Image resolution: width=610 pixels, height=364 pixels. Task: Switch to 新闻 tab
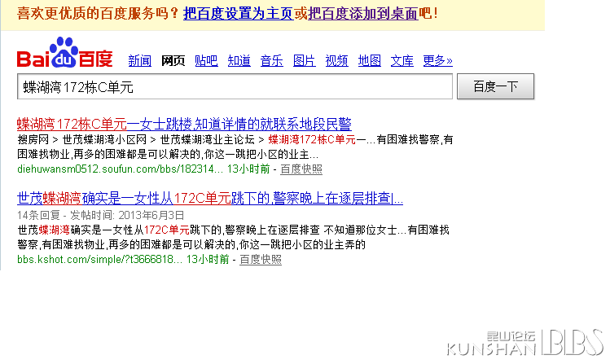click(x=139, y=60)
